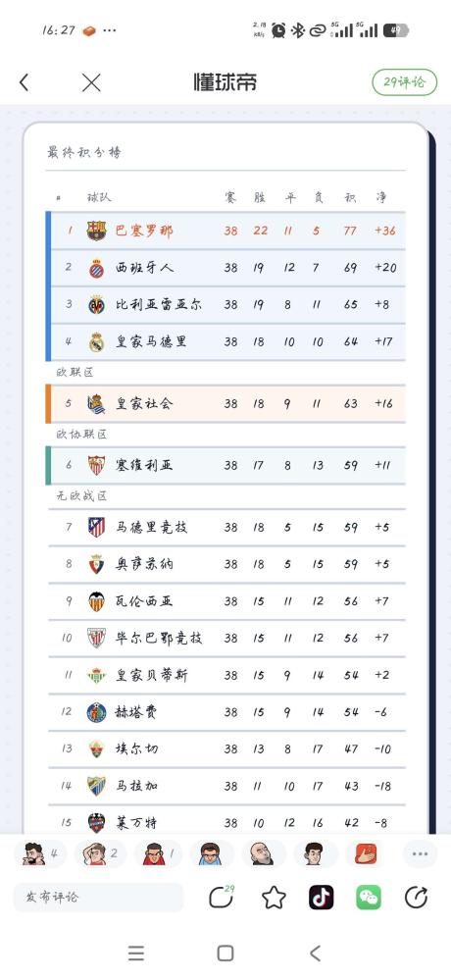Expand more reactions with the three-dot button
The image size is (451, 980).
[x=420, y=853]
